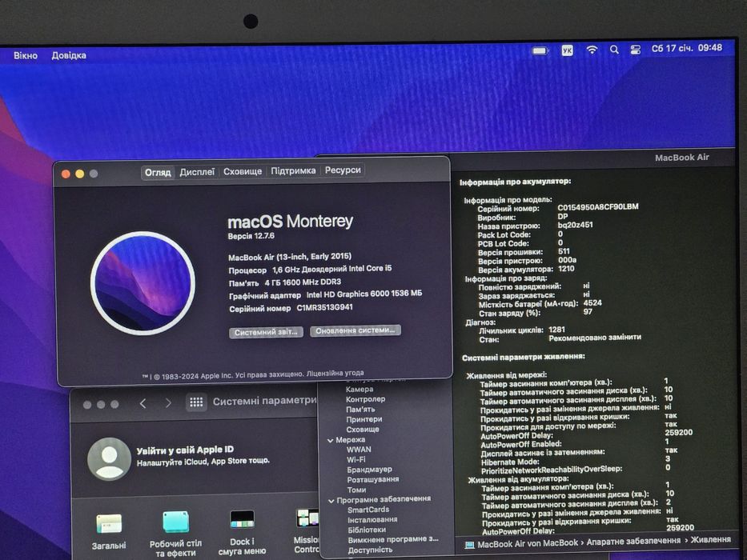
Task: Select Розташування in sidebar
Action: tap(373, 479)
